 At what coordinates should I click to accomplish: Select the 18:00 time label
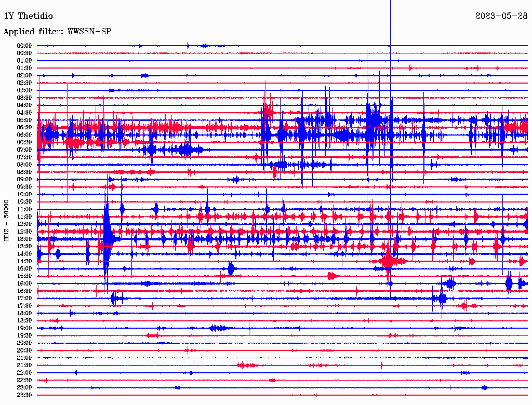tap(24, 314)
